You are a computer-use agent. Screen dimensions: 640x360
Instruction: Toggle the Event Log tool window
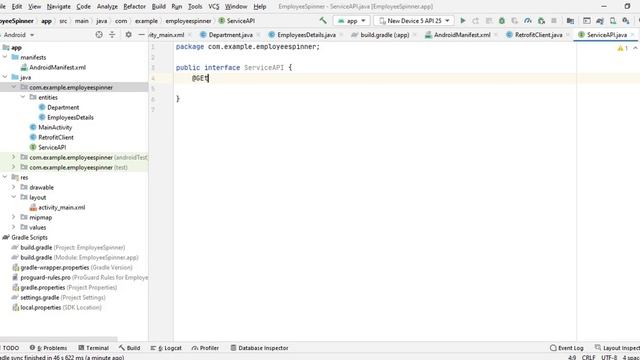567,348
